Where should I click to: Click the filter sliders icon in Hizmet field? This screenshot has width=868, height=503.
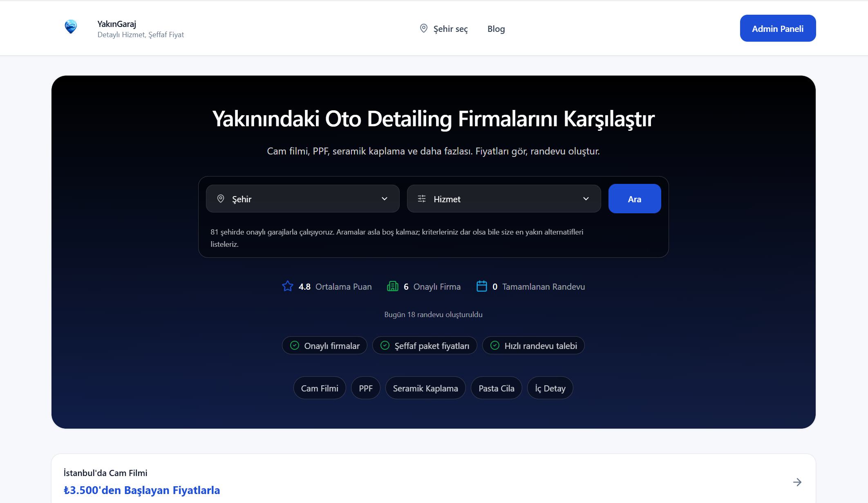coord(421,199)
